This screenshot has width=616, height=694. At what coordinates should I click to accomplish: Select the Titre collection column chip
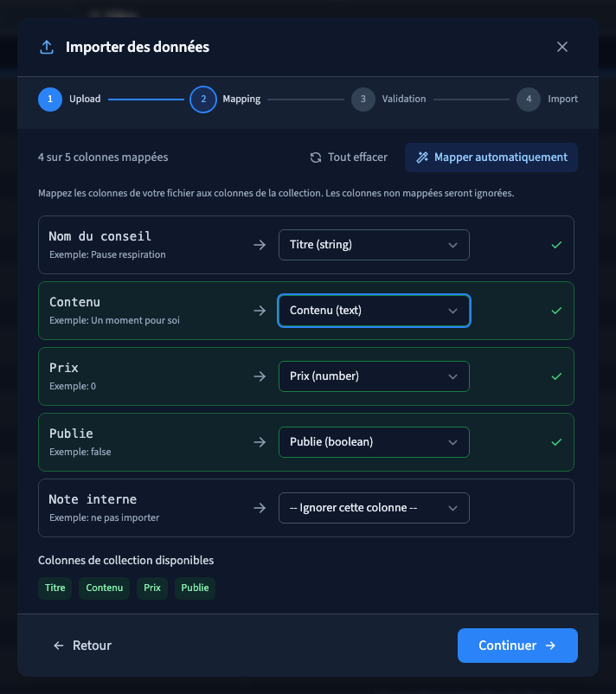pos(55,588)
